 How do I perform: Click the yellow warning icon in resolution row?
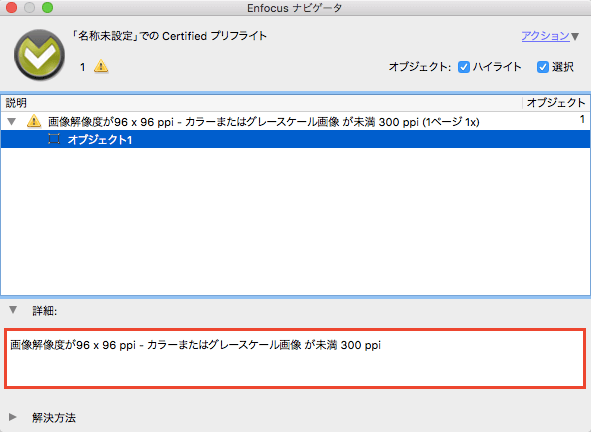[34, 121]
